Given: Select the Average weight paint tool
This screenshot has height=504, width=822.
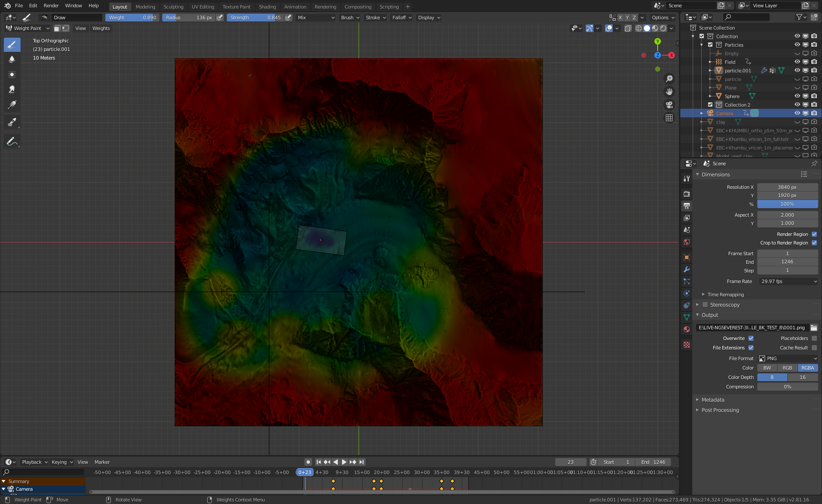Looking at the screenshot, I should (12, 75).
